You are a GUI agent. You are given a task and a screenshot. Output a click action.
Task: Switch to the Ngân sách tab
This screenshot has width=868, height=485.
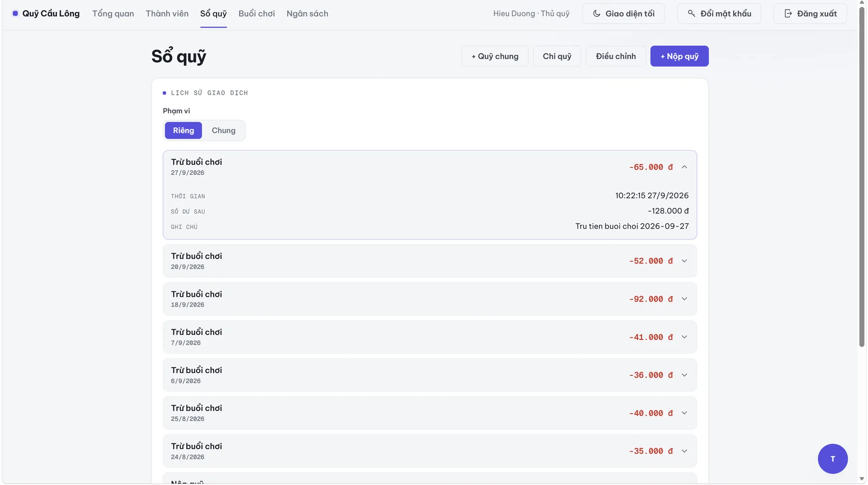point(307,14)
